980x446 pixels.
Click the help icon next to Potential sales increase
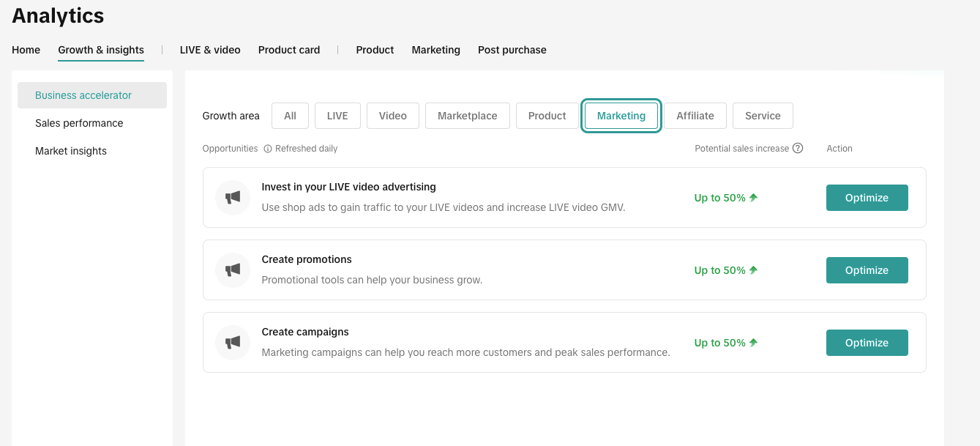[x=798, y=148]
